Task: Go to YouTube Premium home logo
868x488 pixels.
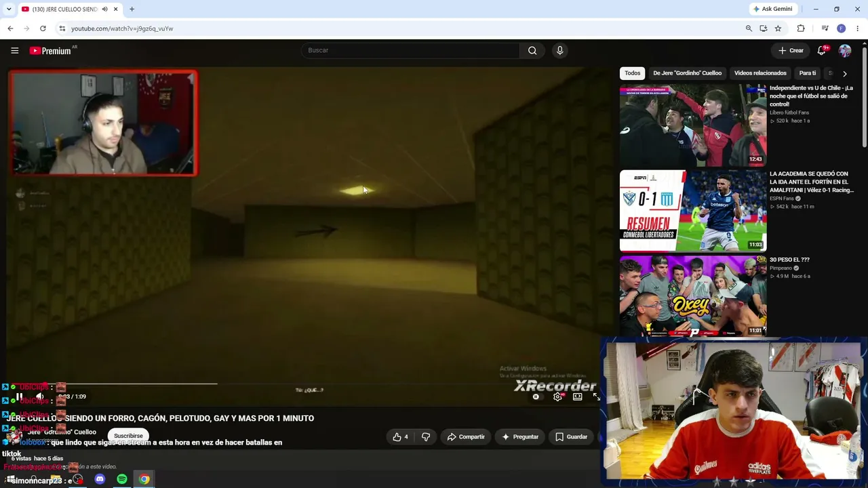Action: (x=50, y=51)
